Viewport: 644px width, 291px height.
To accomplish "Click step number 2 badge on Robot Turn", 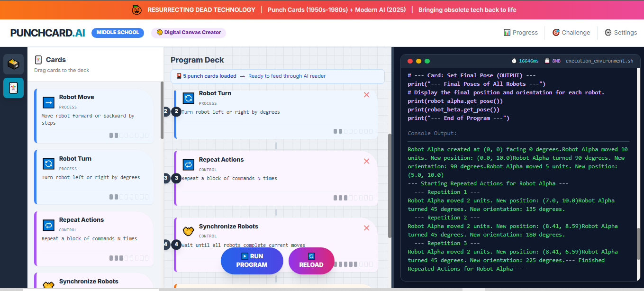I will pos(176,112).
